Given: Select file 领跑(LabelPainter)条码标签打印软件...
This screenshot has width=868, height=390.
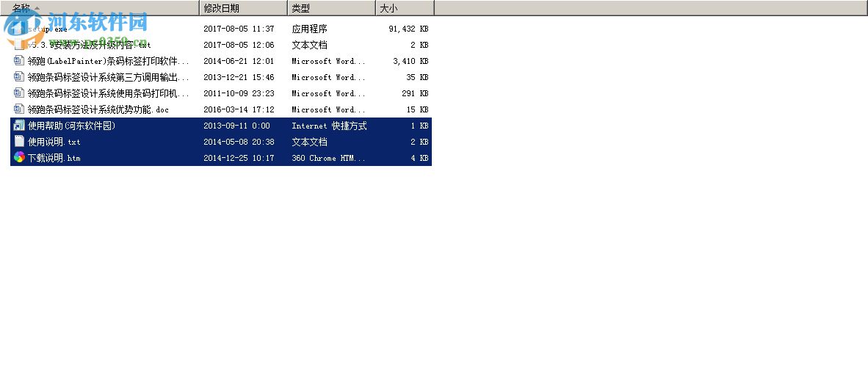Looking at the screenshot, I should tap(109, 61).
